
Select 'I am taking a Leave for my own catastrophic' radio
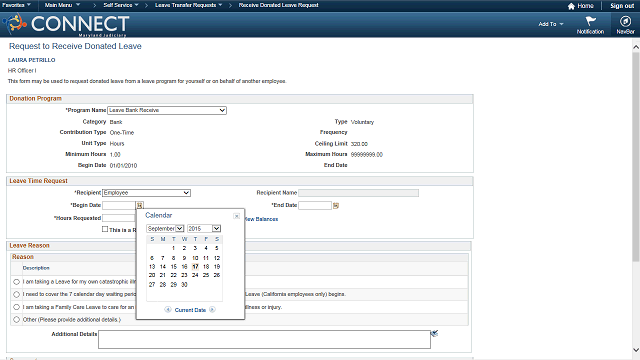click(x=16, y=282)
